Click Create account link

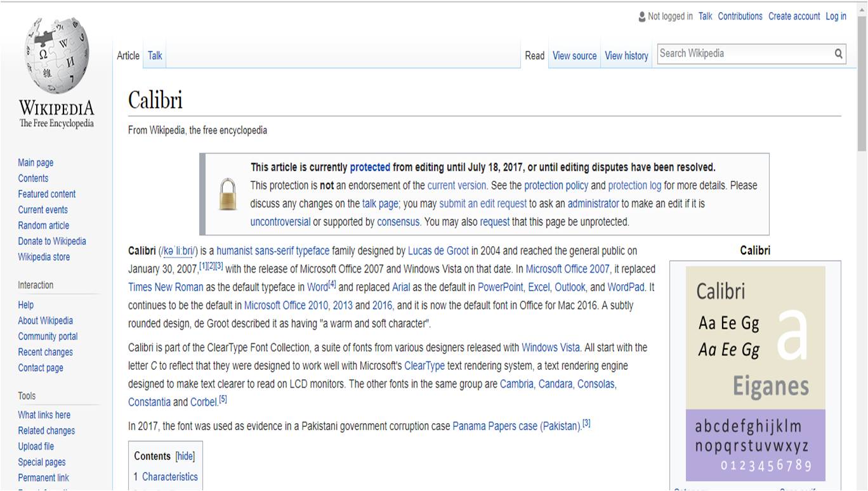pos(794,16)
